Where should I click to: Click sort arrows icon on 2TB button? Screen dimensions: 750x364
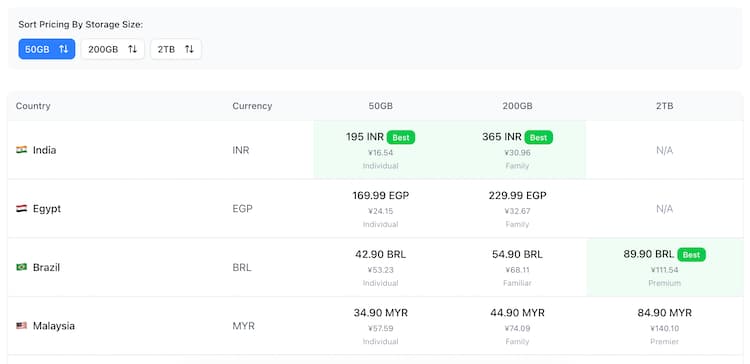[189, 49]
